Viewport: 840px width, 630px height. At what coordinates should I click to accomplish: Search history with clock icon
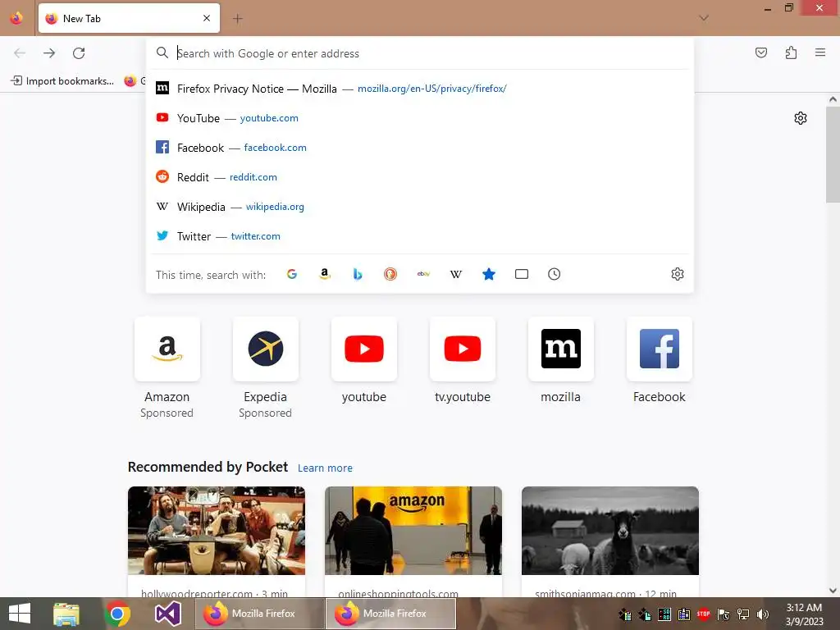click(554, 274)
